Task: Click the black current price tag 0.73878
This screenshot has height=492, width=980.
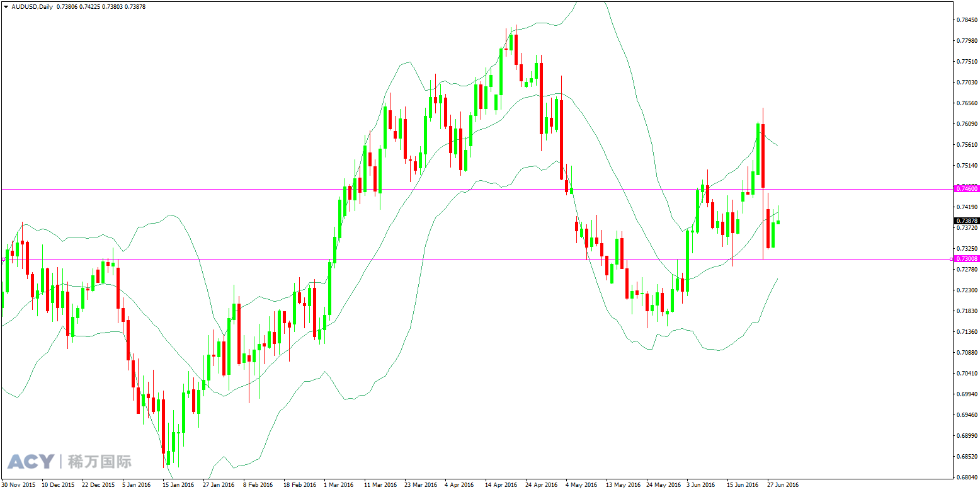Action: [967, 221]
